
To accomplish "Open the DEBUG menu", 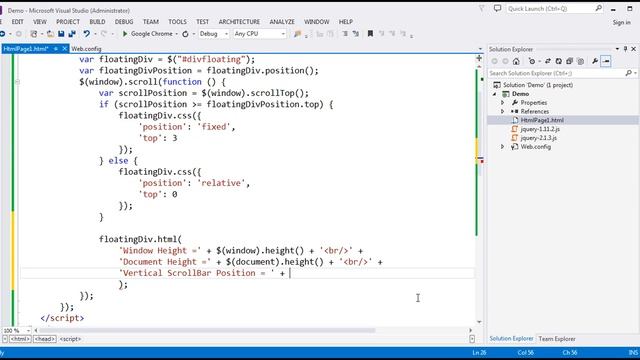I will click(124, 22).
